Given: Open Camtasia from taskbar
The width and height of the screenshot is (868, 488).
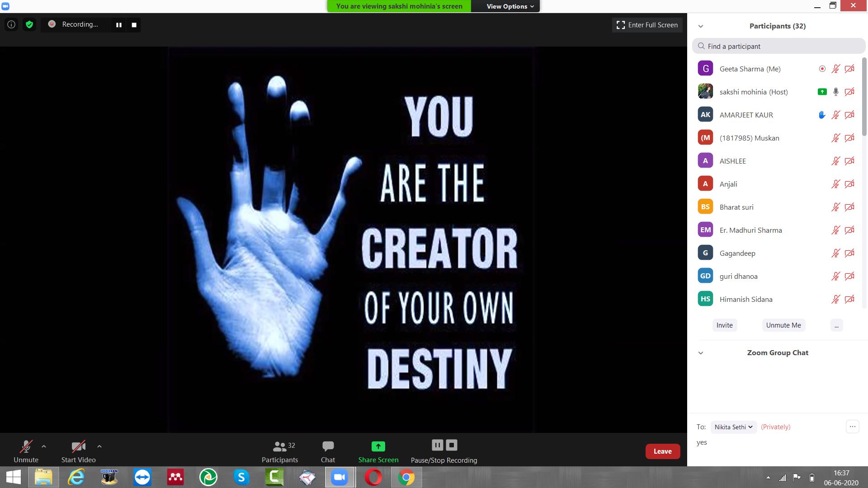Looking at the screenshot, I should click(x=274, y=477).
